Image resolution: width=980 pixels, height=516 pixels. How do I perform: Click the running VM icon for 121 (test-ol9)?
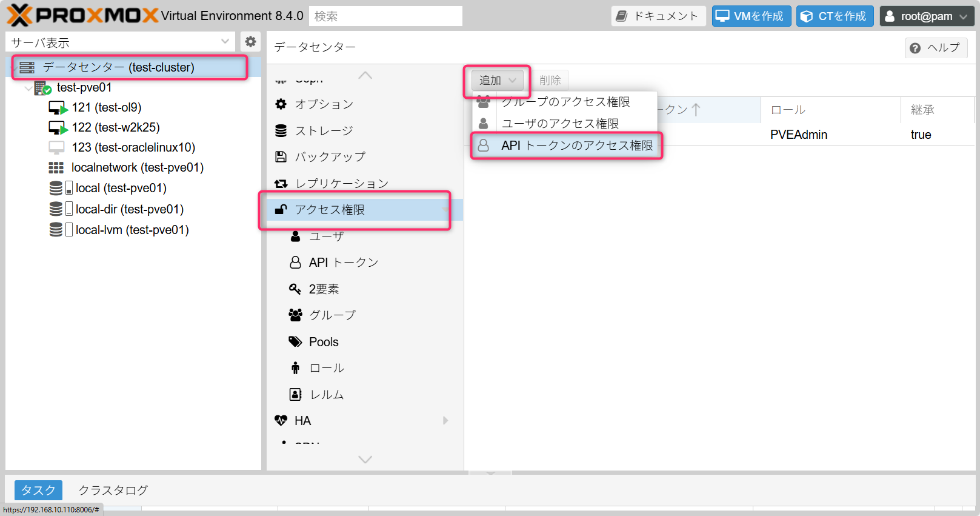58,108
